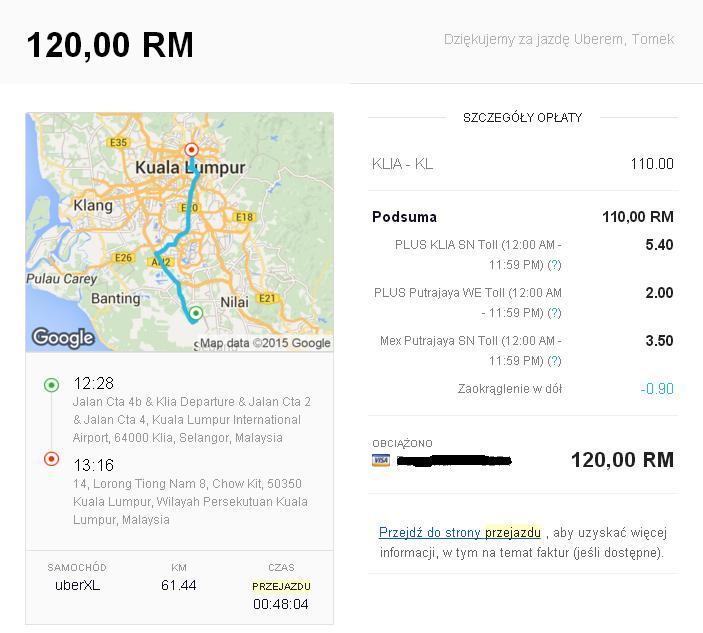Click the Google logo on the map

pos(63,338)
